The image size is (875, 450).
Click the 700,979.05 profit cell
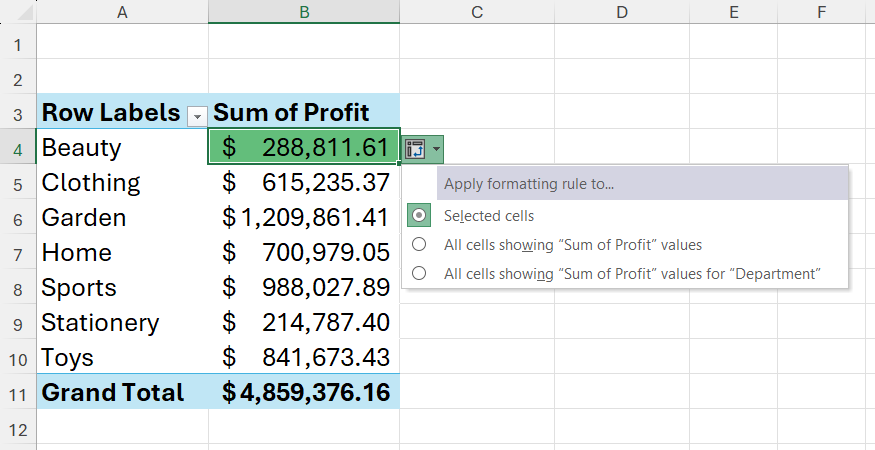[x=304, y=251]
